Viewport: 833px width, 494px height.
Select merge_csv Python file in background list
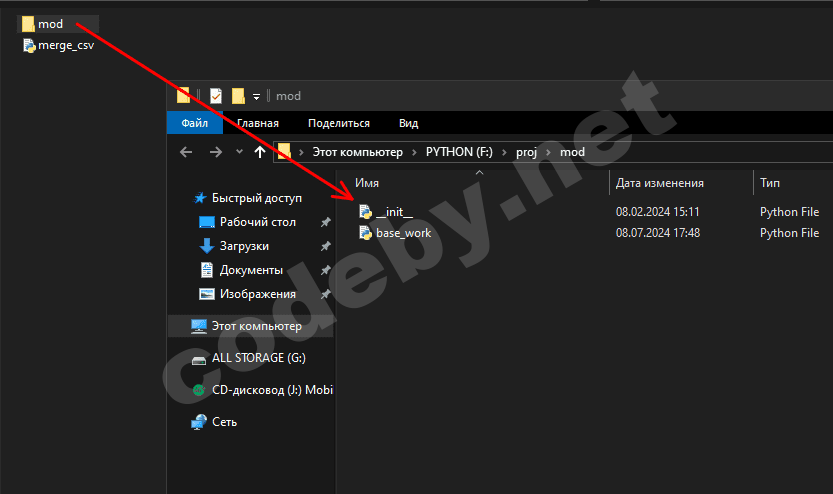58,45
